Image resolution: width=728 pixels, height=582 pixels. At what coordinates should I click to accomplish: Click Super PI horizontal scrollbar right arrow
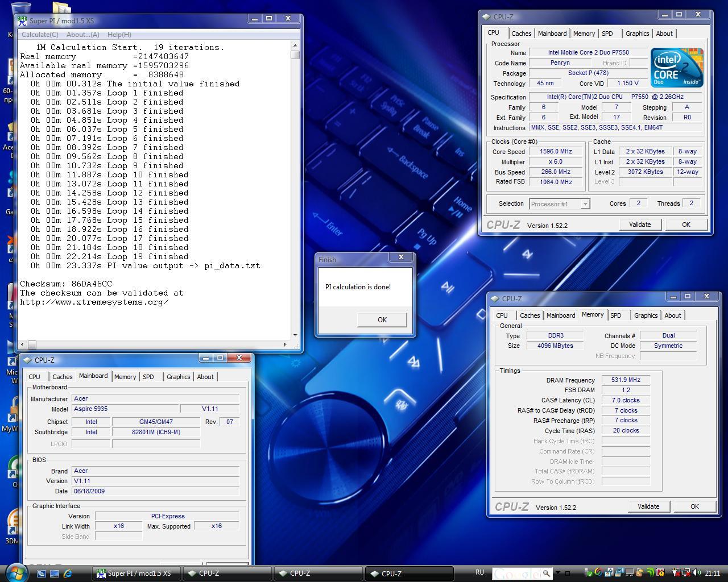[286, 344]
